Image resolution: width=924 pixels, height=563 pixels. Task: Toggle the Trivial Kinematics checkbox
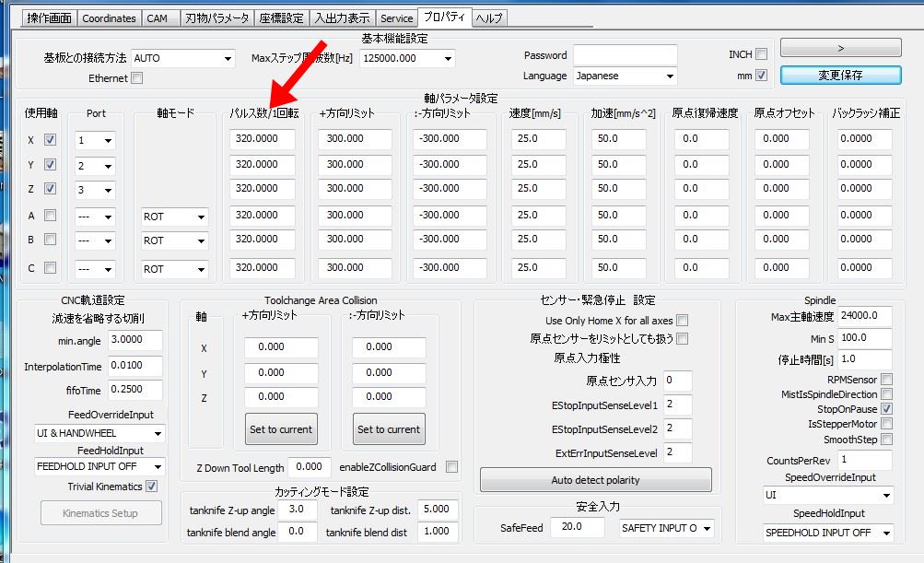152,487
